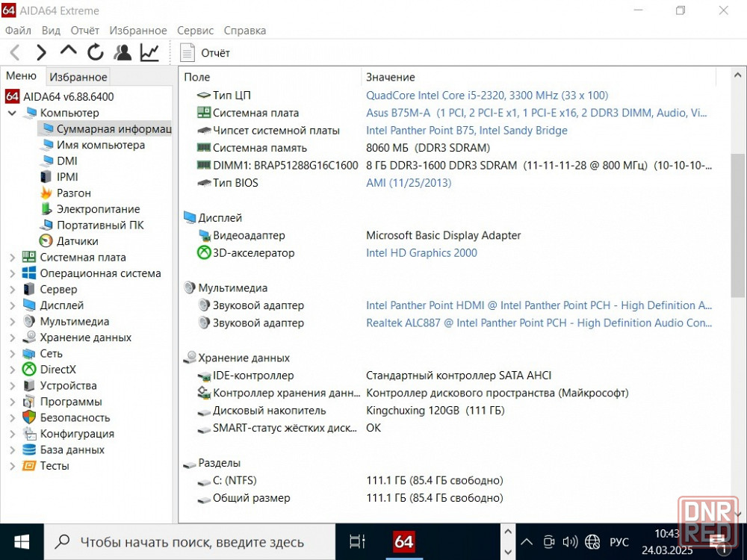Click the Разгон flame icon
Viewport: 747px width, 560px height.
(46, 193)
